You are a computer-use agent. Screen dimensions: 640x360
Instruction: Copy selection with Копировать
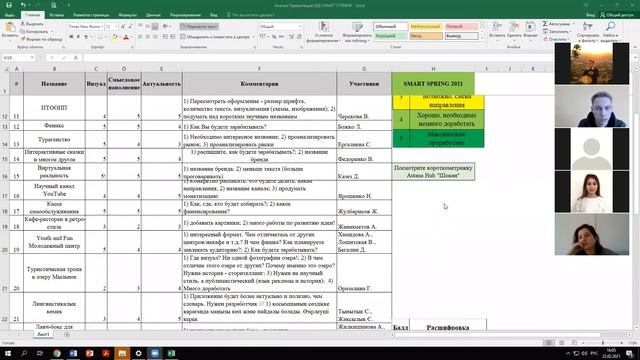(34, 31)
